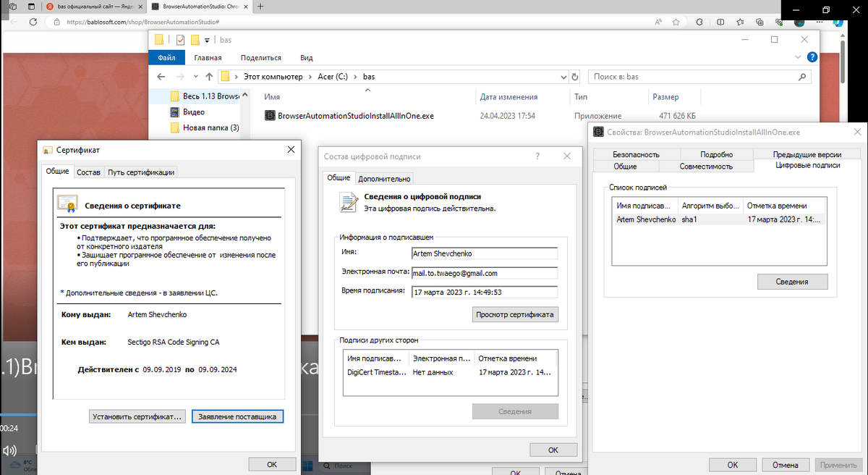This screenshot has height=475, width=868.
Task: Select Весь 1.13 Browser folder in navigation pane
Action: tap(210, 96)
